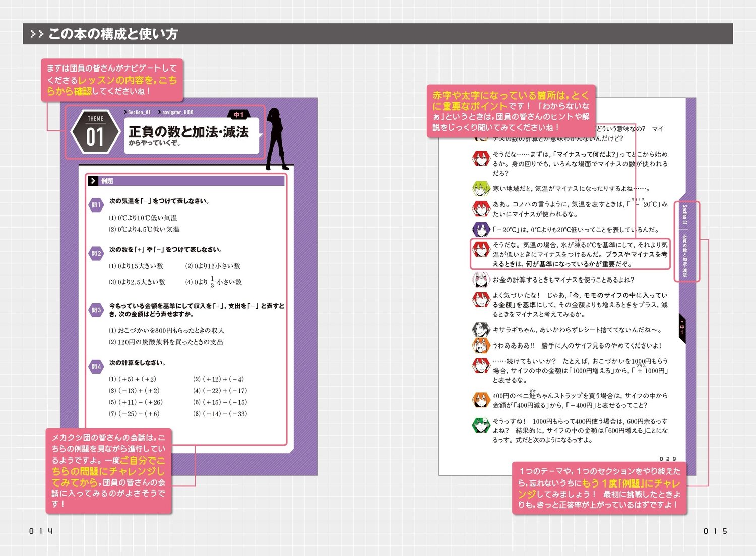Select the inner page number 029
Image resolution: width=756 pixels, height=556 pixels.
tap(668, 459)
